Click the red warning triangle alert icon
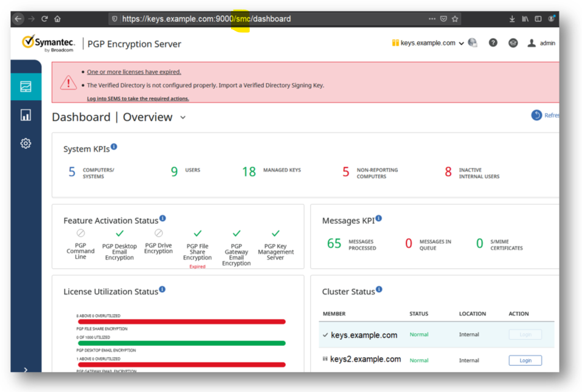The image size is (582, 392). click(68, 82)
